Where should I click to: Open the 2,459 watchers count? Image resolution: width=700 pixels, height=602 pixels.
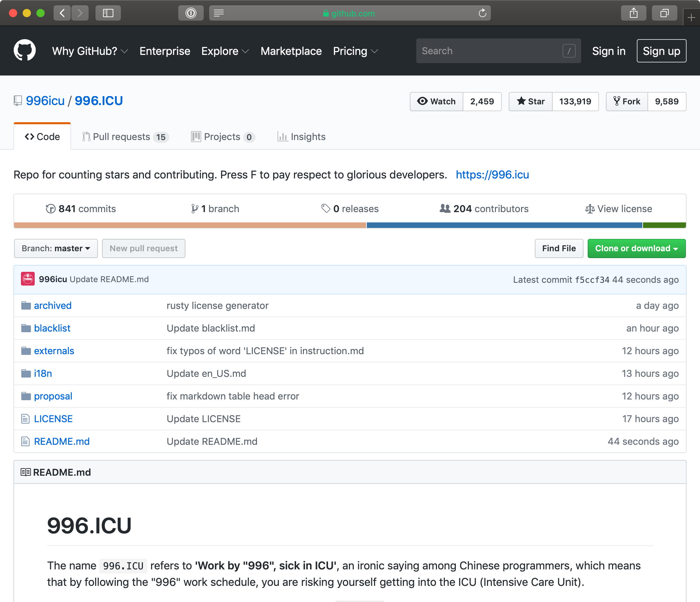tap(482, 102)
